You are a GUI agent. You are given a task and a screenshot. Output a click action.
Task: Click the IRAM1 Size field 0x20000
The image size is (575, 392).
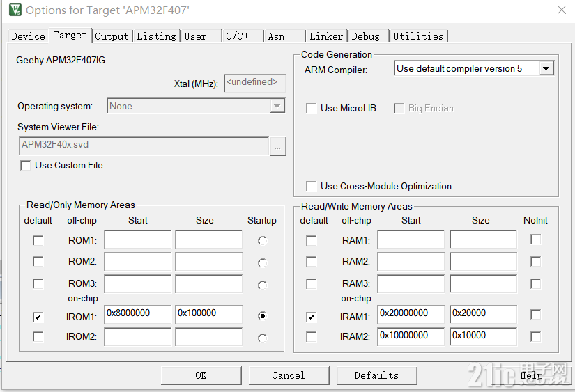(484, 314)
